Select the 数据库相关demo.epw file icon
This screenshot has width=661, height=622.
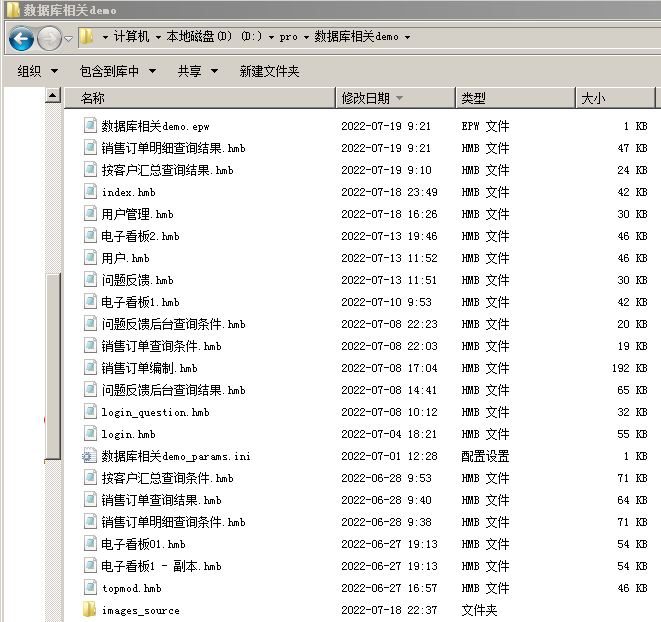[89, 126]
